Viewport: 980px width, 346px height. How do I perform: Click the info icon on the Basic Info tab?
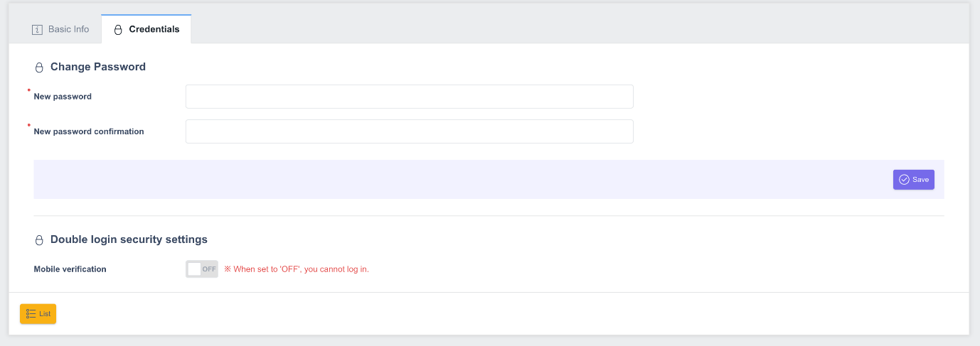click(38, 30)
